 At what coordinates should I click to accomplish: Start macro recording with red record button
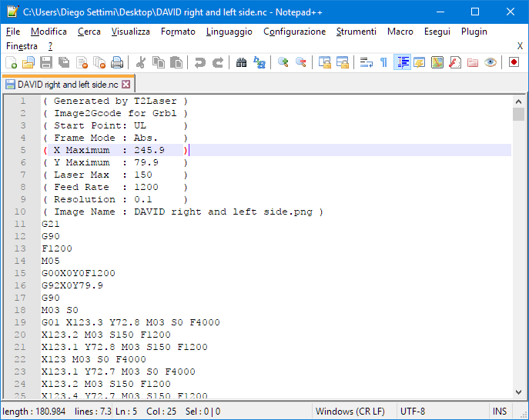[x=514, y=62]
